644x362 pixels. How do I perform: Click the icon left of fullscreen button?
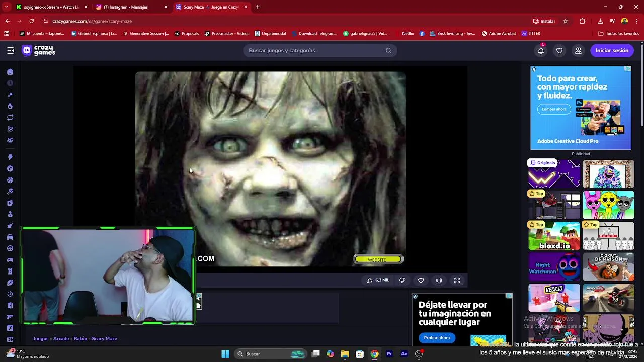click(x=439, y=280)
